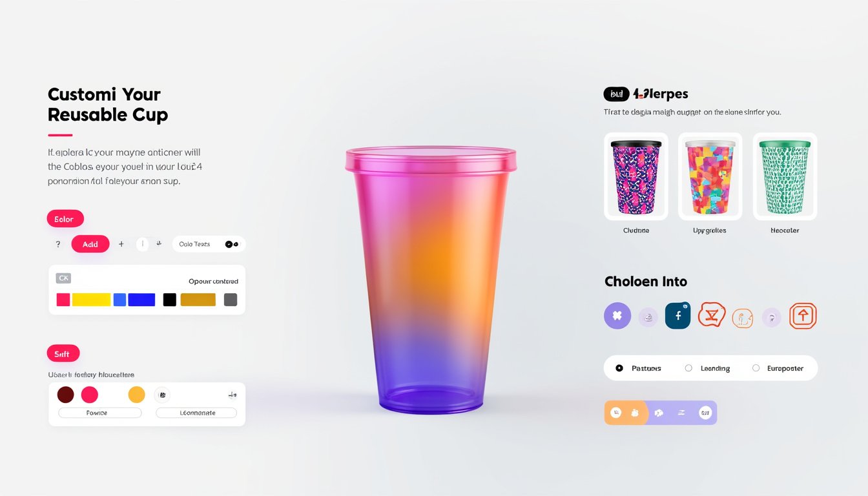The image size is (868, 496).
Task: Click the orange outlined figure icon
Action: [x=743, y=317]
